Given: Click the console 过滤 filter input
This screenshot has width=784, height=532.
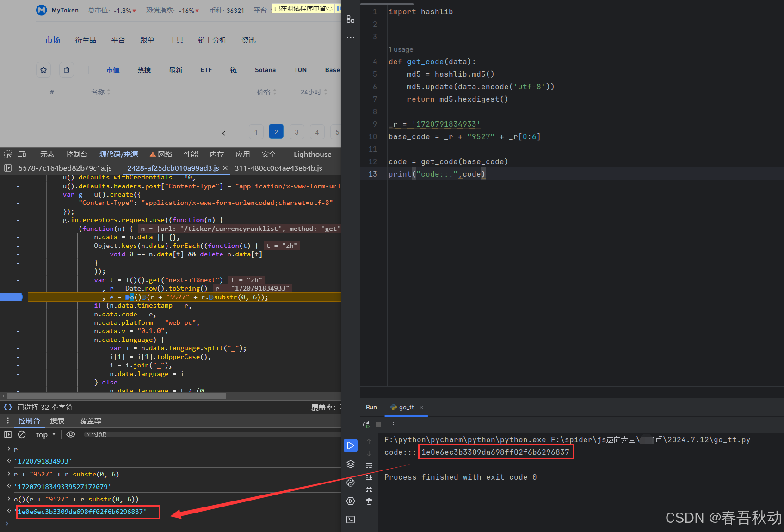Looking at the screenshot, I should click(213, 434).
